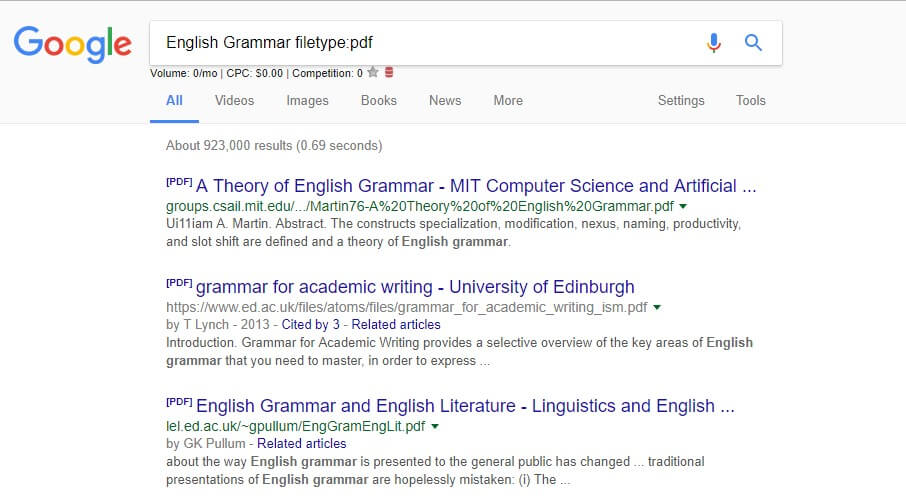
Task: Click the star icon below the search box
Action: coord(373,73)
